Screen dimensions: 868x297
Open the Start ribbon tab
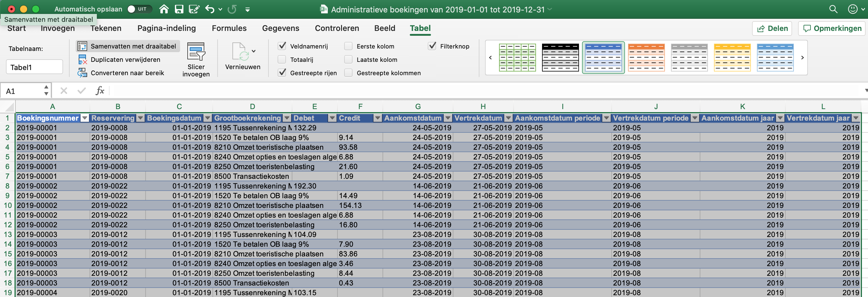click(17, 28)
